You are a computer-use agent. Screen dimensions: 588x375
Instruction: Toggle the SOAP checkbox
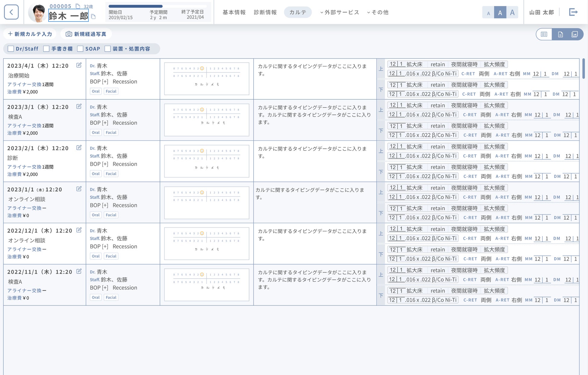[x=80, y=49]
